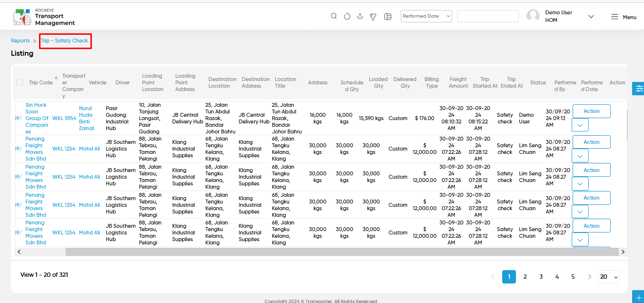Click the next page arrow in pagination

point(590,277)
